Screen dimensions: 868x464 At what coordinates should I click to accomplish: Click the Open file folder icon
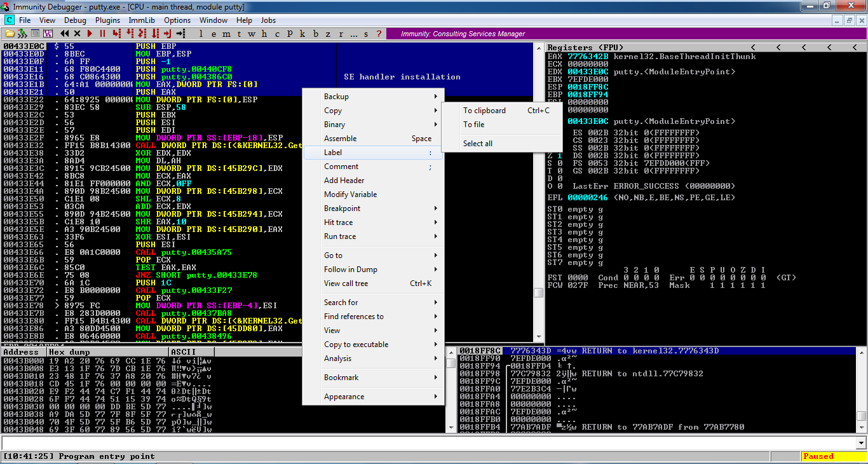coord(10,34)
